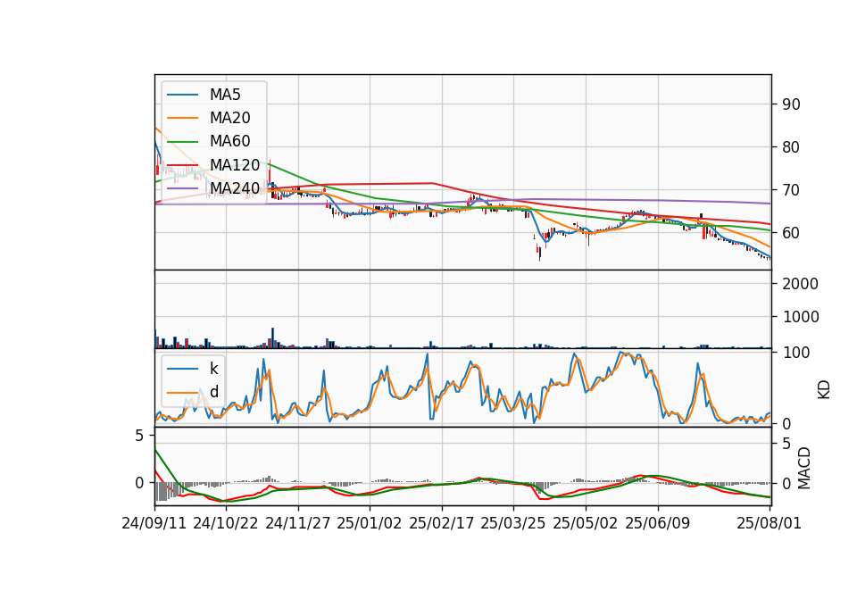The image size is (857, 616).
Task: Click the left MACD axis value 0
Action: (139, 484)
